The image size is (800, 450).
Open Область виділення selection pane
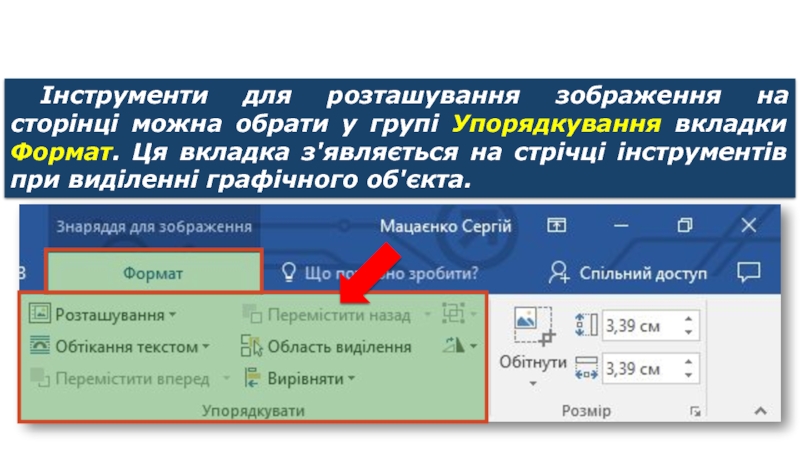339,347
